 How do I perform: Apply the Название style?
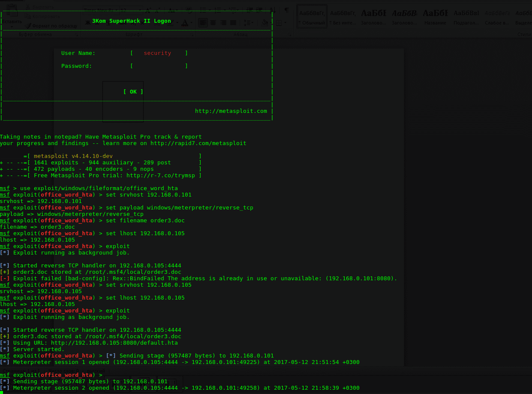(435, 16)
